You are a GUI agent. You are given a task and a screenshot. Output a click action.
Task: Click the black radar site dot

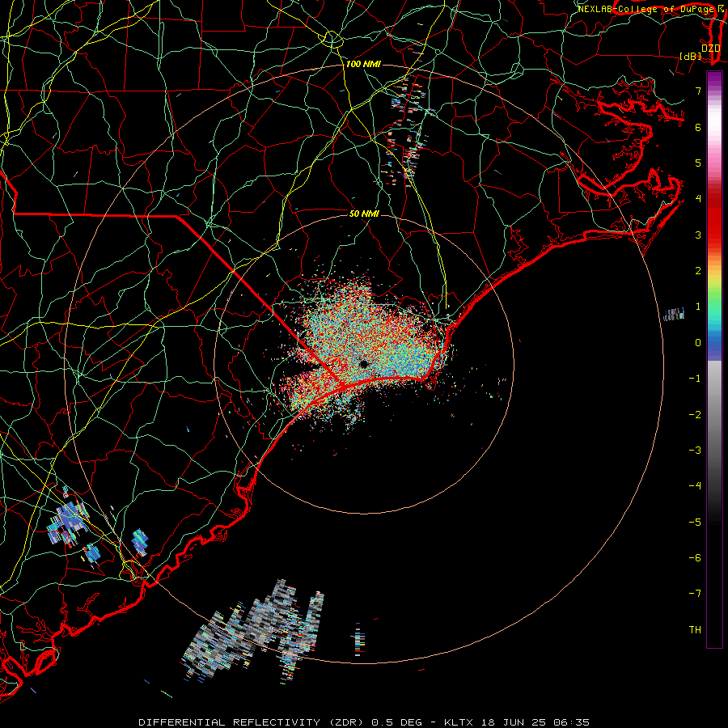[x=363, y=364]
